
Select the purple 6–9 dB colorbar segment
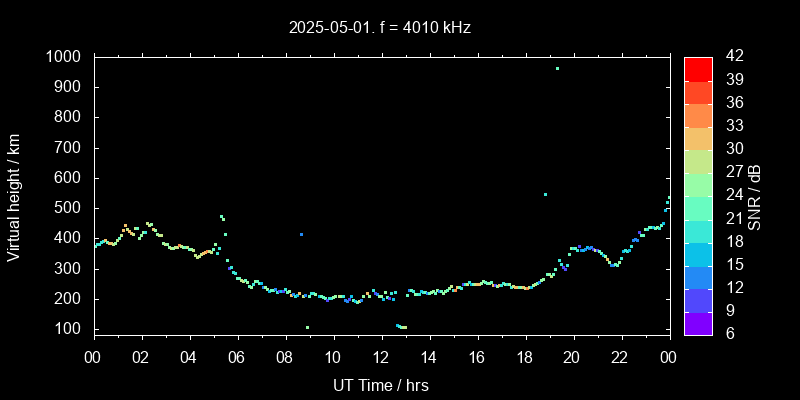coord(698,322)
